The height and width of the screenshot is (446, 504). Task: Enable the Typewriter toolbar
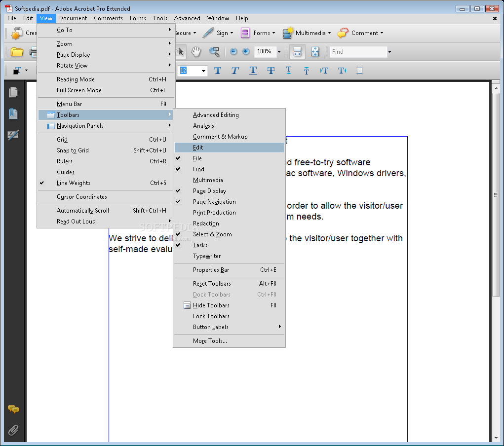(229, 256)
